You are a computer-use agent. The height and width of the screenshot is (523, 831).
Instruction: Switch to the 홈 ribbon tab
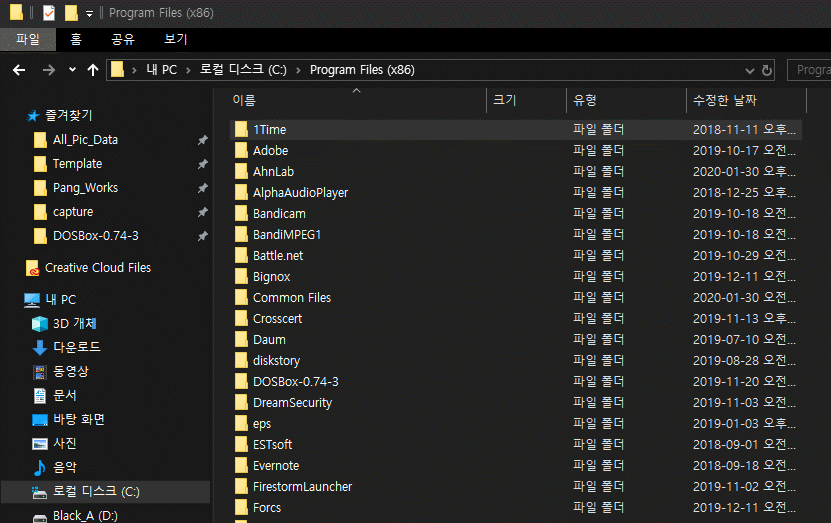[76, 39]
